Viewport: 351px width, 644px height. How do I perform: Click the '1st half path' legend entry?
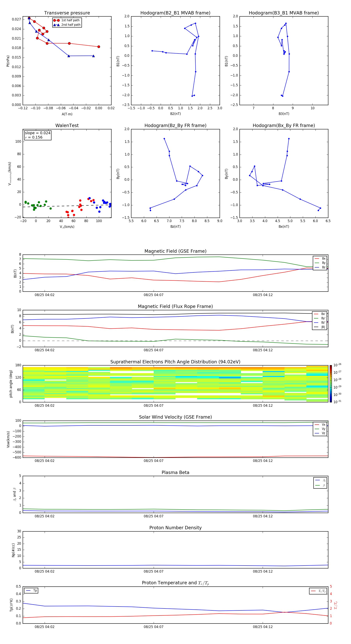[x=66, y=20]
